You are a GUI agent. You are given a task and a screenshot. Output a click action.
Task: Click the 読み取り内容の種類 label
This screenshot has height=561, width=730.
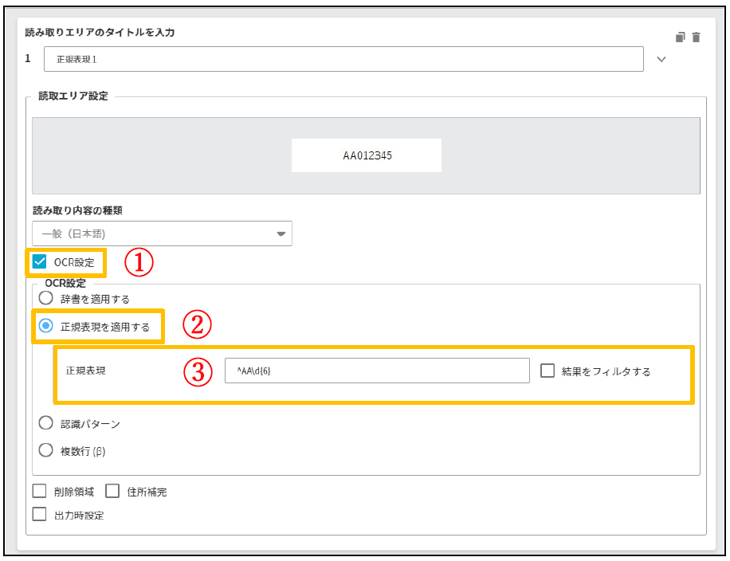point(84,210)
